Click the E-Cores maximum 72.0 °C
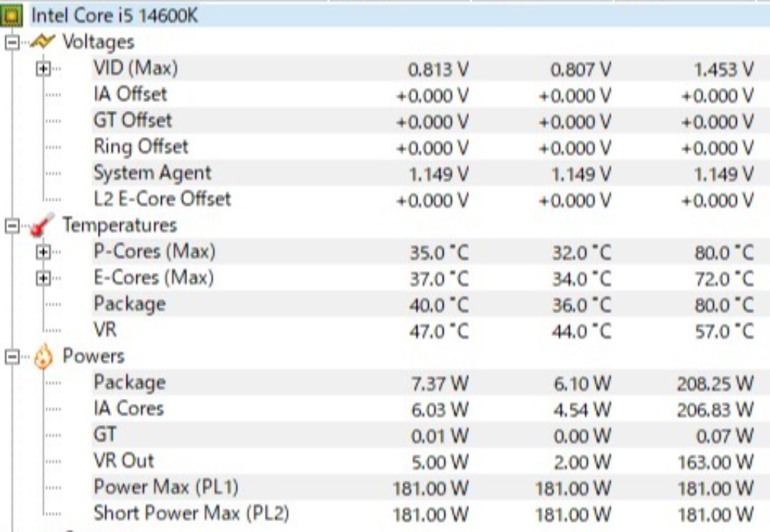 tap(724, 279)
